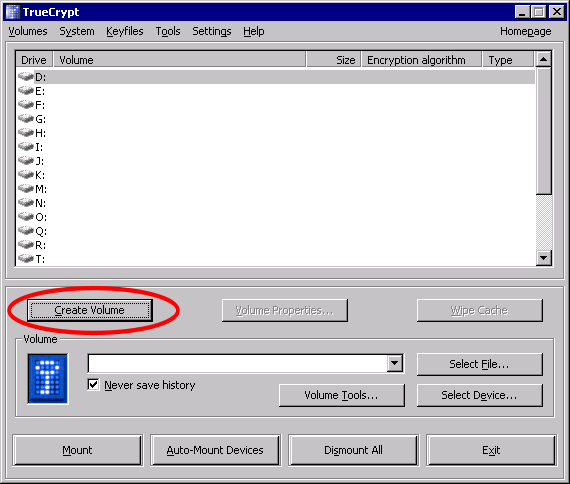Image resolution: width=570 pixels, height=484 pixels.
Task: Click drive list scrollbar up arrow
Action: (543, 59)
